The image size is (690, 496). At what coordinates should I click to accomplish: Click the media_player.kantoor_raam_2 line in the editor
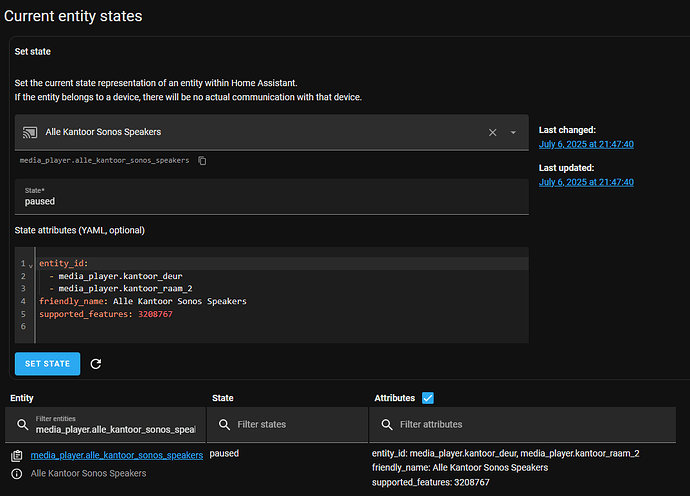(x=125, y=289)
